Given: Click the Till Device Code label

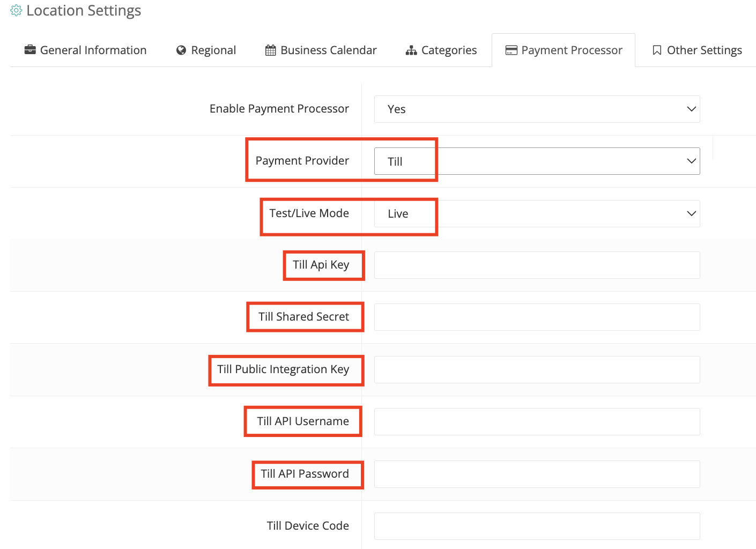Looking at the screenshot, I should 308,526.
